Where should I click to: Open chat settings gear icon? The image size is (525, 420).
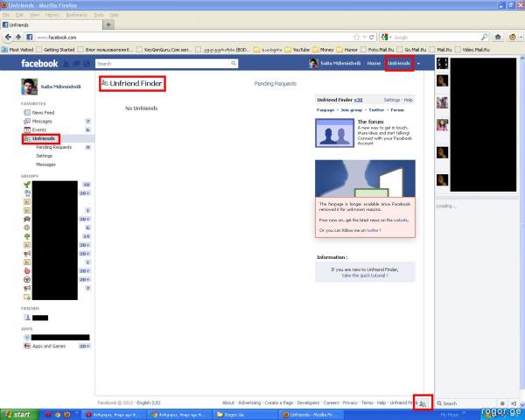point(502,403)
